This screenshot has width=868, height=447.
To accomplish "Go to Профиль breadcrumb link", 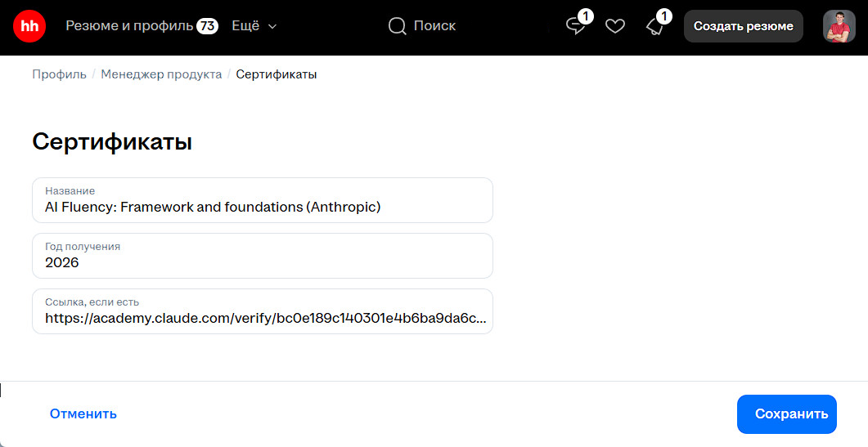I will tap(59, 74).
